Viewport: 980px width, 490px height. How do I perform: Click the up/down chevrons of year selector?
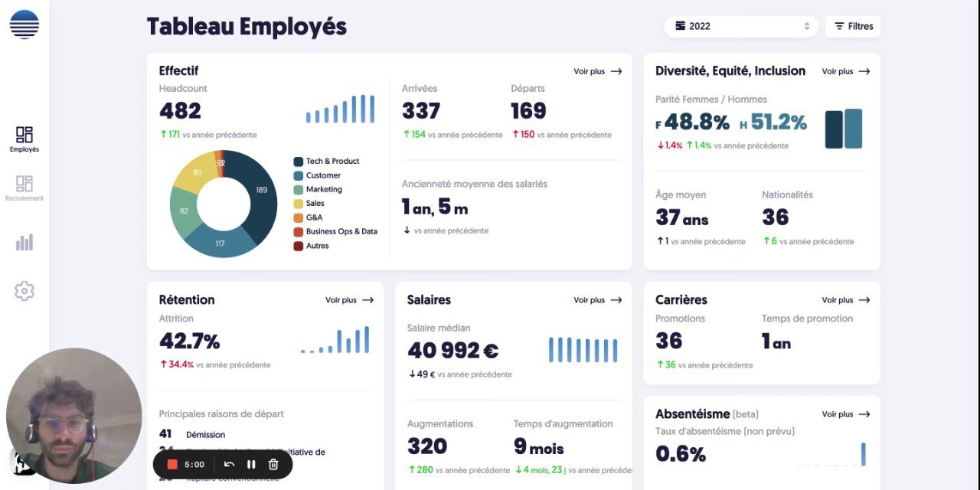[x=807, y=26]
